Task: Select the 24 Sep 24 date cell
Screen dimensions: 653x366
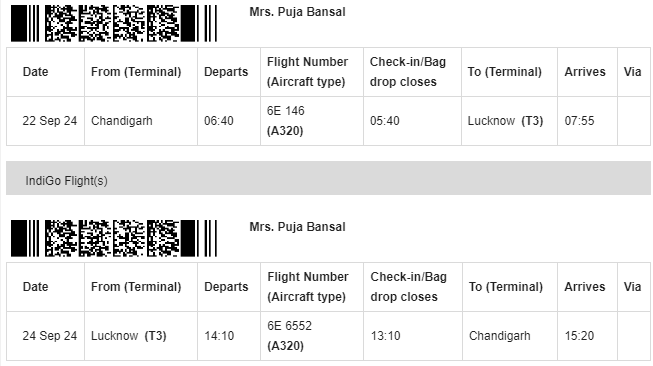Action: coord(50,336)
